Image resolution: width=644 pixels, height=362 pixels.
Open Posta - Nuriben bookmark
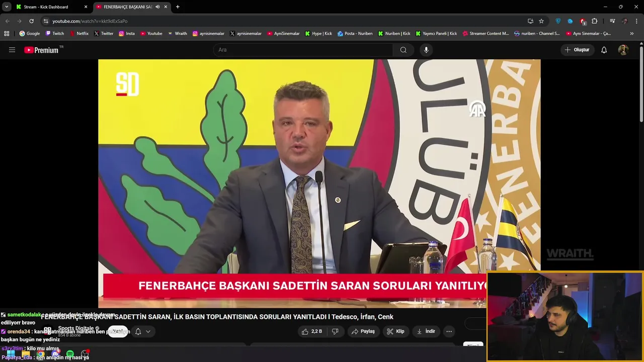pos(355,34)
